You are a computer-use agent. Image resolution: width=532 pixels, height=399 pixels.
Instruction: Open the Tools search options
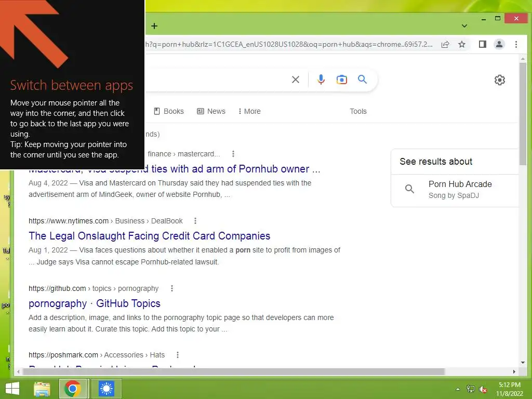click(x=358, y=111)
